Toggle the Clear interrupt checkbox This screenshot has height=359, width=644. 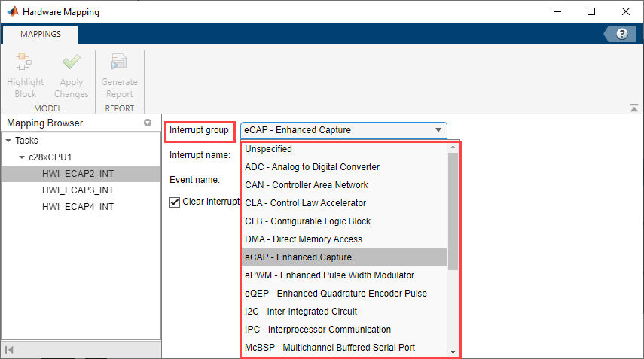click(175, 202)
